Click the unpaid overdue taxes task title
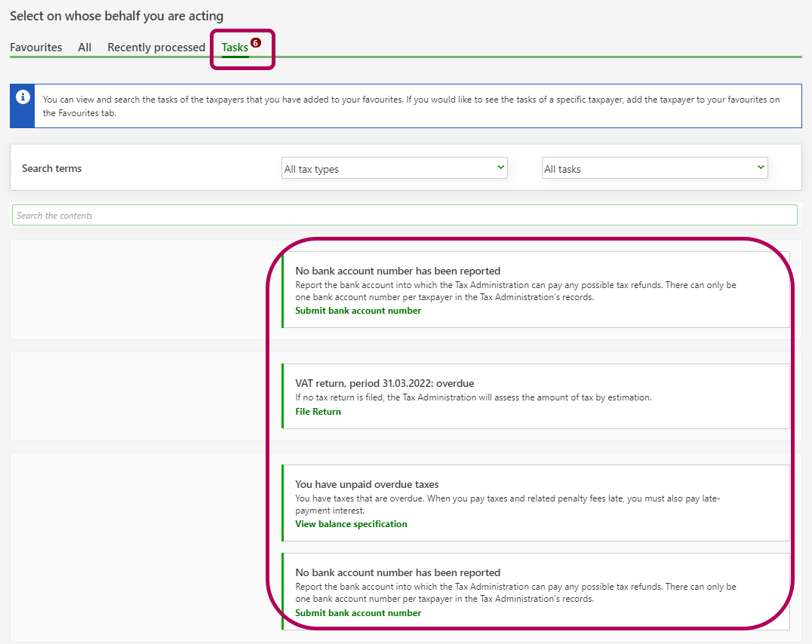 pyautogui.click(x=367, y=484)
